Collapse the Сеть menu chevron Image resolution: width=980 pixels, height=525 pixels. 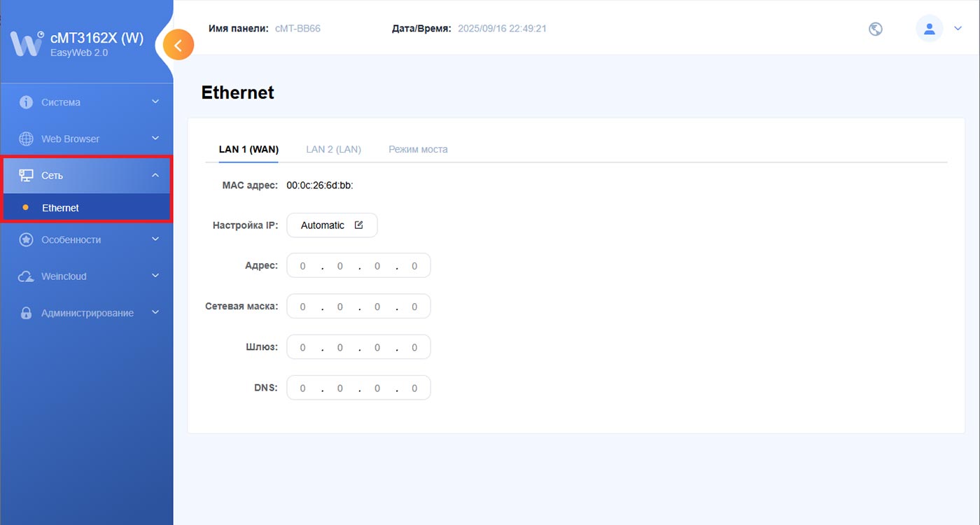pos(155,175)
